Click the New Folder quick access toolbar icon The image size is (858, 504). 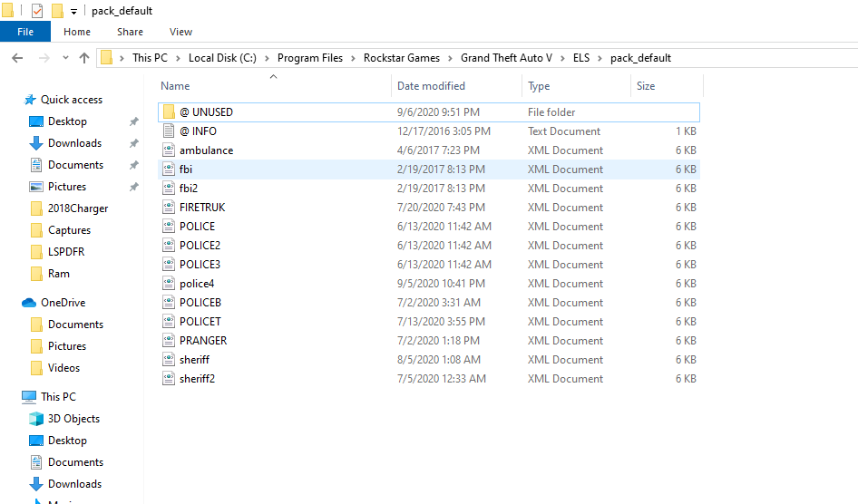point(57,10)
